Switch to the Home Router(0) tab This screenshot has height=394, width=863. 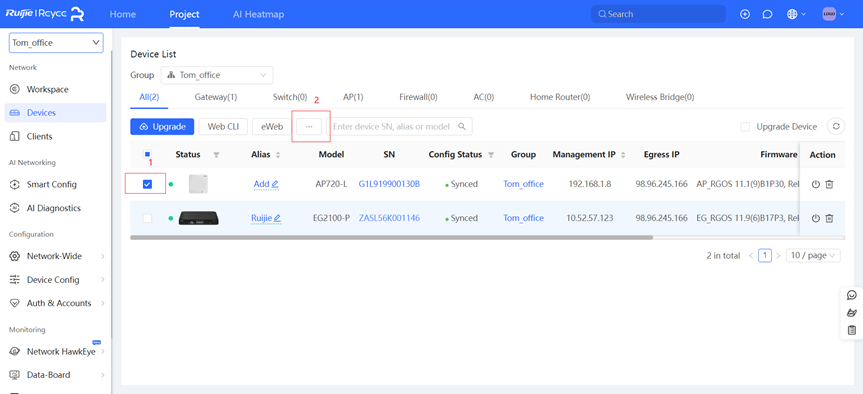[560, 97]
